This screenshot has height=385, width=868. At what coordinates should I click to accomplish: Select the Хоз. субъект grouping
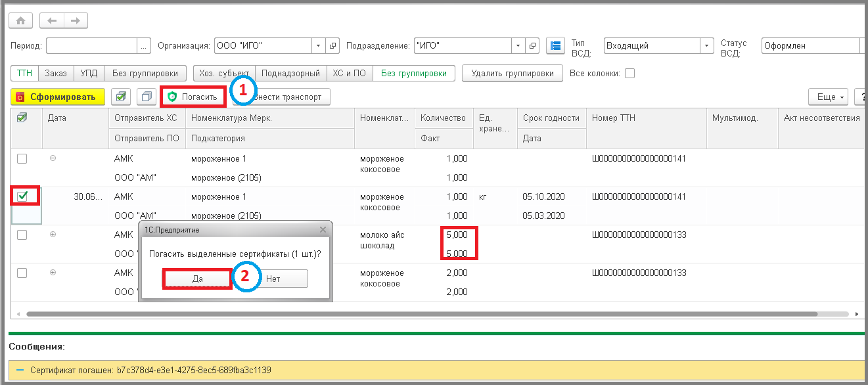(x=225, y=73)
